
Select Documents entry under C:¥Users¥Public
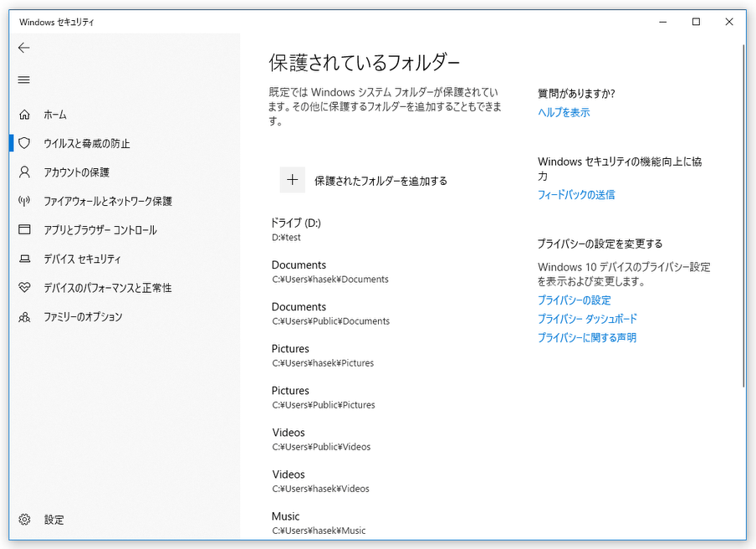pyautogui.click(x=331, y=314)
